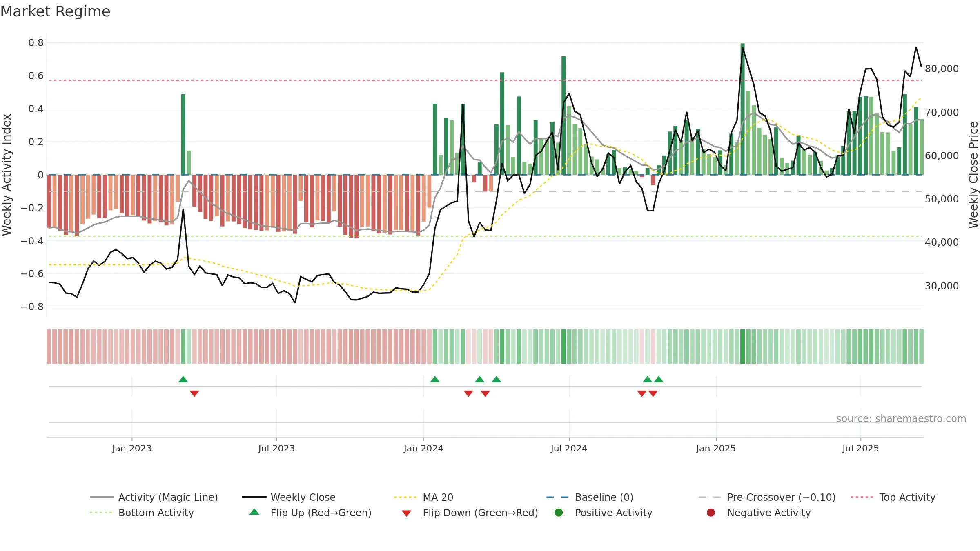980x551 pixels.
Task: Click the 30,000 price axis tick
Action: (x=942, y=286)
